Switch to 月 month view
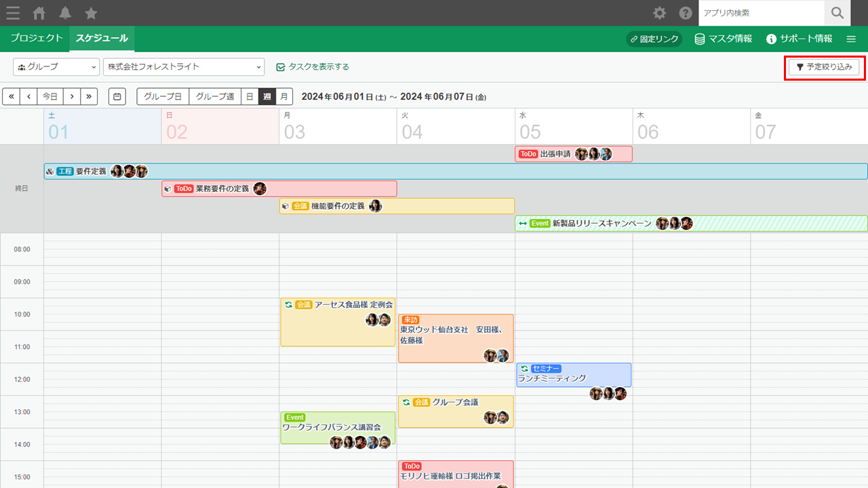 284,97
